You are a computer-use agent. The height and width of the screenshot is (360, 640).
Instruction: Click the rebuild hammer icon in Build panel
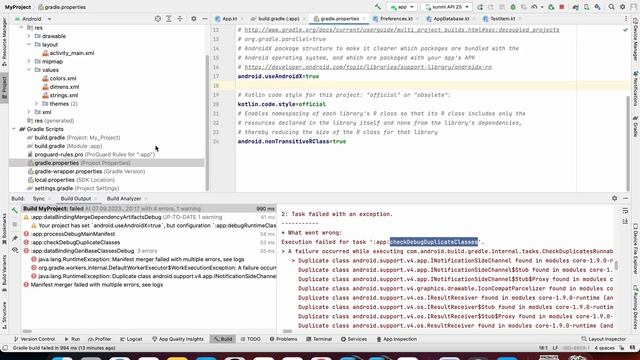click(x=15, y=211)
